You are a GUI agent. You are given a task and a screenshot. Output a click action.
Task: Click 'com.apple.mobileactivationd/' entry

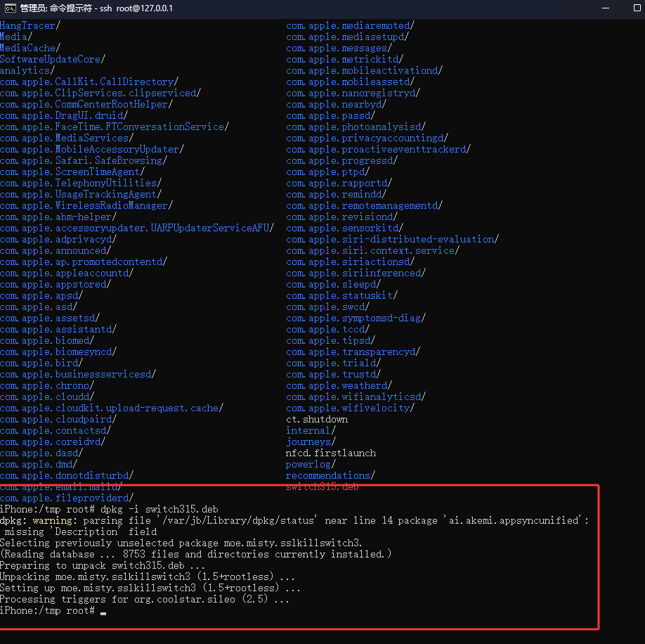[364, 70]
